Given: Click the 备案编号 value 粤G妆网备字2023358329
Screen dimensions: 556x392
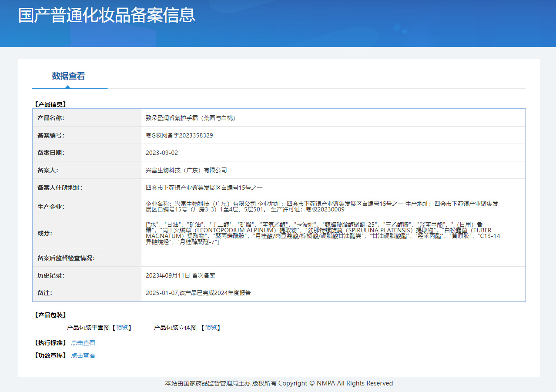Looking at the screenshot, I should coord(179,135).
